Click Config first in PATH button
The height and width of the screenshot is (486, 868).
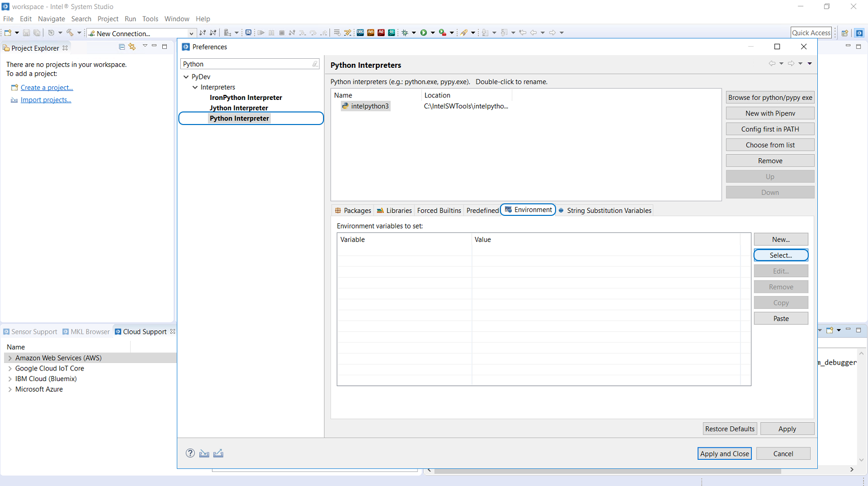[770, 129]
